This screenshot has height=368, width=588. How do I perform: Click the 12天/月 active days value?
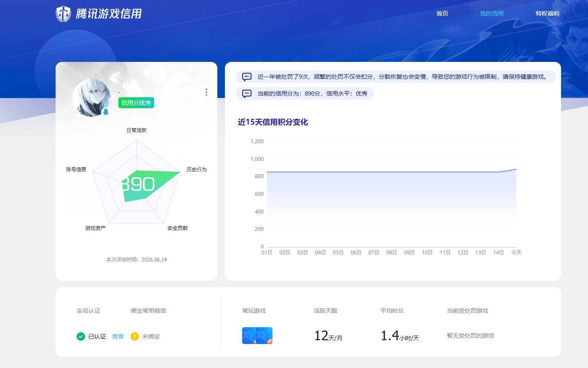coord(328,336)
